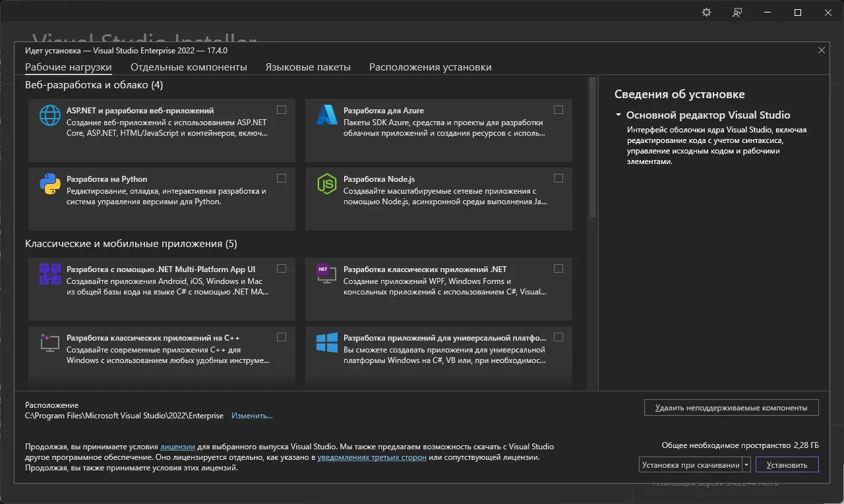Open installer settings gear icon

[x=707, y=13]
